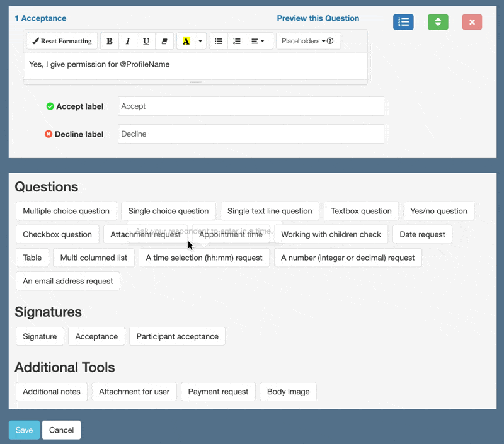Click the Decline label input field
The image size is (504, 444).
coord(251,134)
